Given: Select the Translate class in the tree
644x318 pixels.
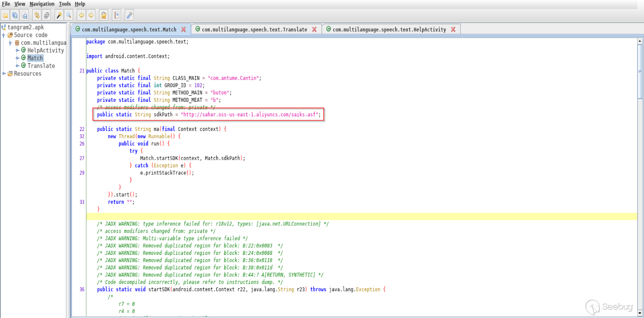Looking at the screenshot, I should 41,66.
